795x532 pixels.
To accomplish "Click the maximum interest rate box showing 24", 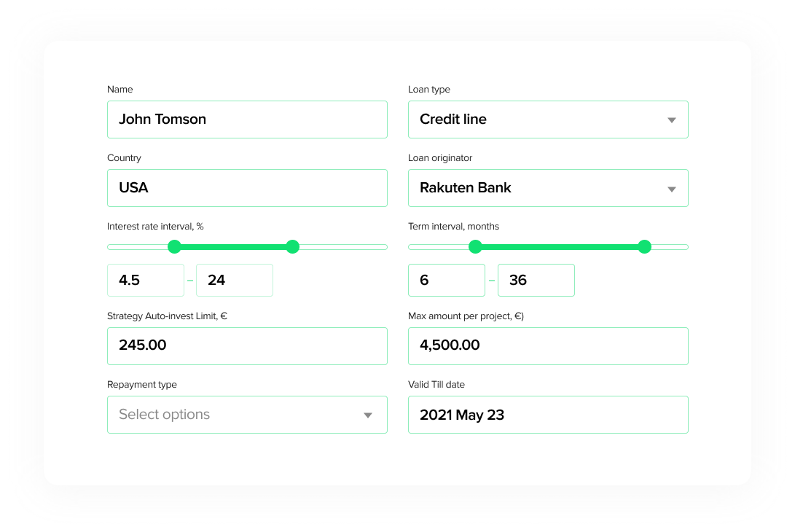I will tap(235, 280).
